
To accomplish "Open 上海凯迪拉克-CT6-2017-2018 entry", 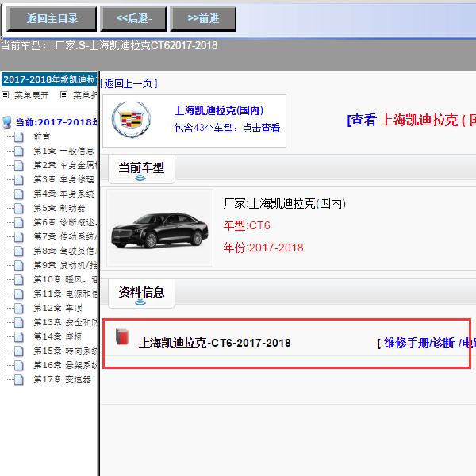I will (x=215, y=343).
